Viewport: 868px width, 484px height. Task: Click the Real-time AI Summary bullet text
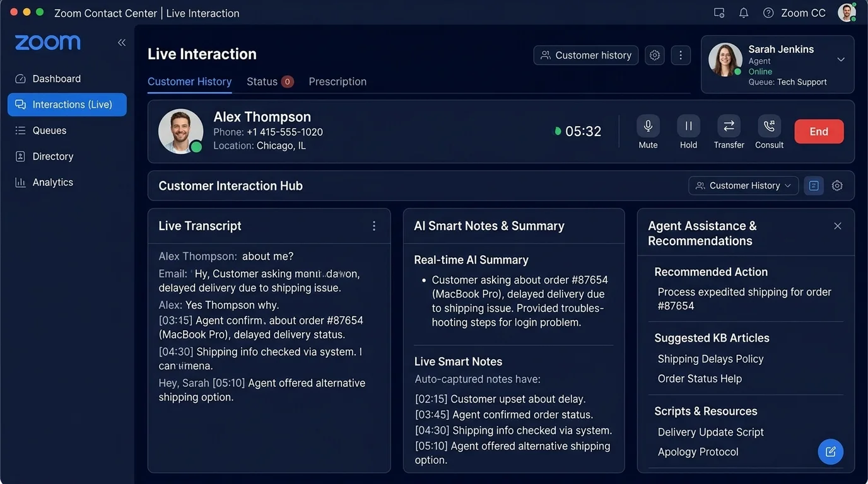pyautogui.click(x=520, y=301)
